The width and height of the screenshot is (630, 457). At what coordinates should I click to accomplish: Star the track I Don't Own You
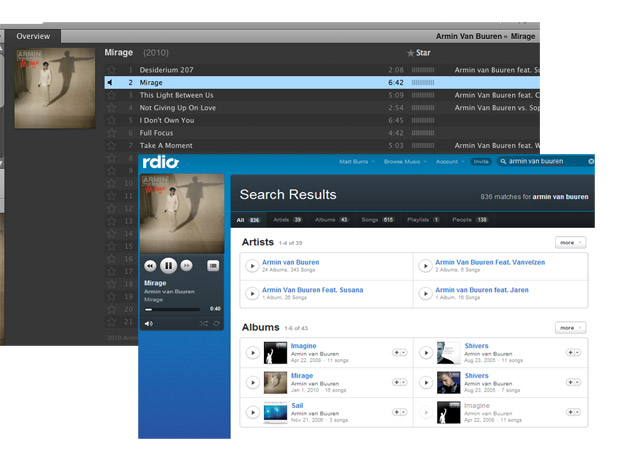111,120
